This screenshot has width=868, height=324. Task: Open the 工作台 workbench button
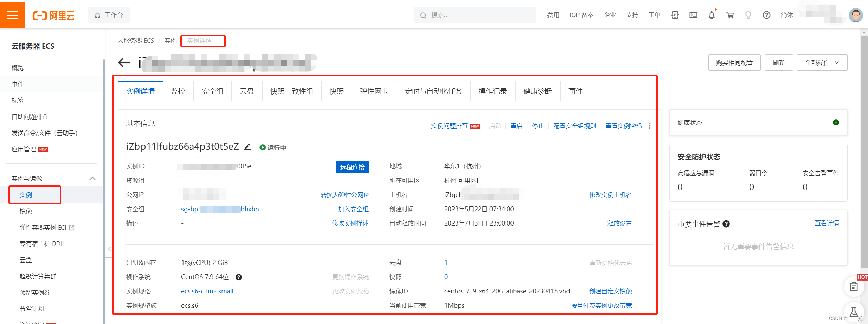coord(109,15)
